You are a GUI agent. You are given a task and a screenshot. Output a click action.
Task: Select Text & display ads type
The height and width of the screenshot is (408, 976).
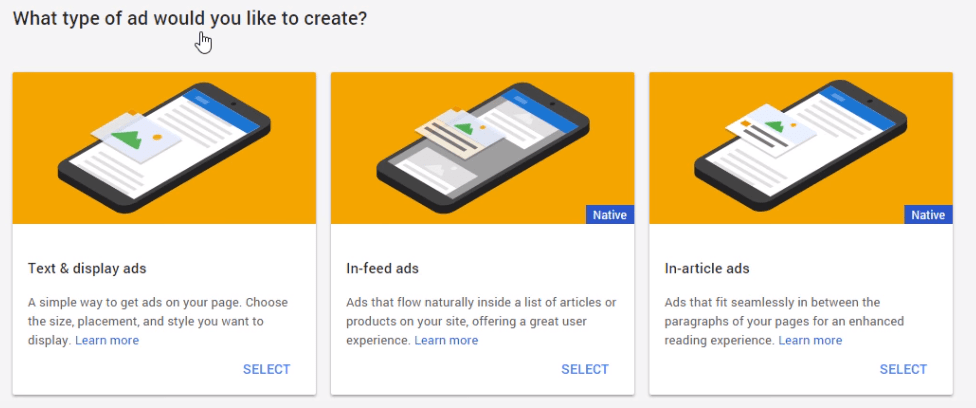coord(266,369)
